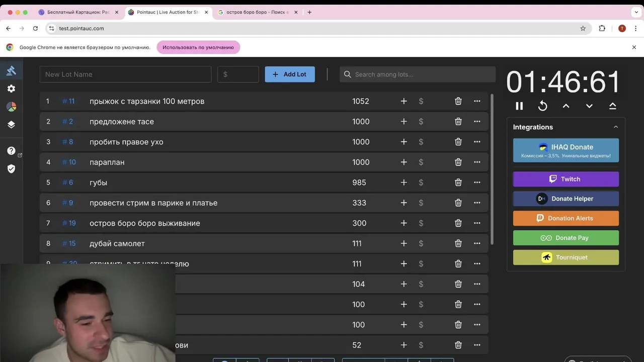Switch to Pointauc Live Auction tab

click(168, 12)
